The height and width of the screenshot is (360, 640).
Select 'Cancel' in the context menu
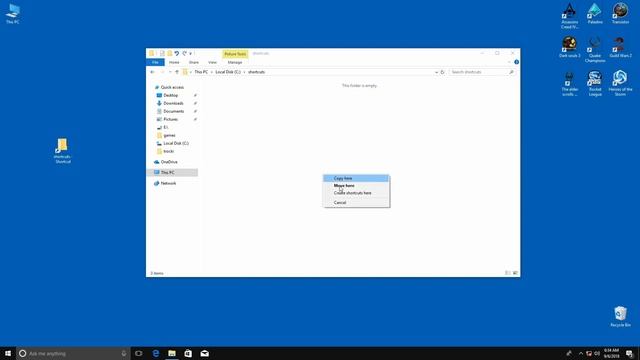pos(356,202)
